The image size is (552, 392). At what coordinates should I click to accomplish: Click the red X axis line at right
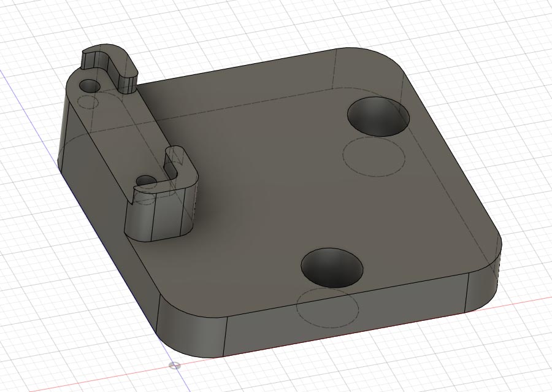click(x=527, y=299)
